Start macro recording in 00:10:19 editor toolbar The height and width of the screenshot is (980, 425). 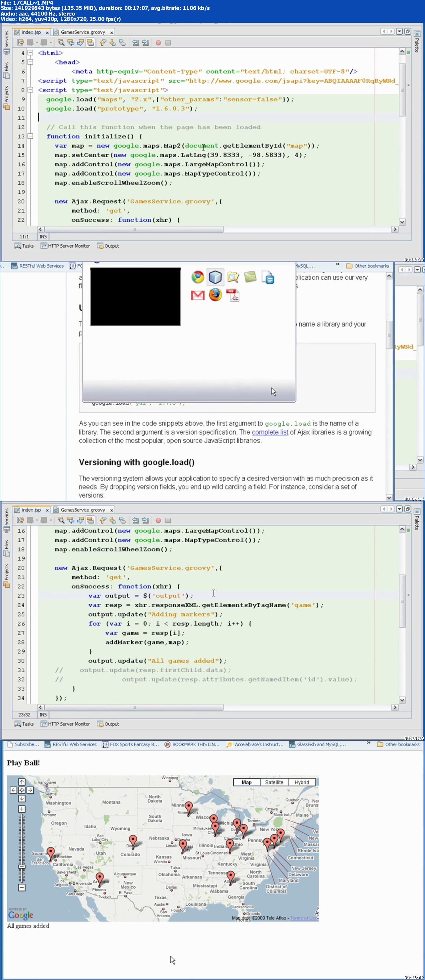(x=158, y=520)
